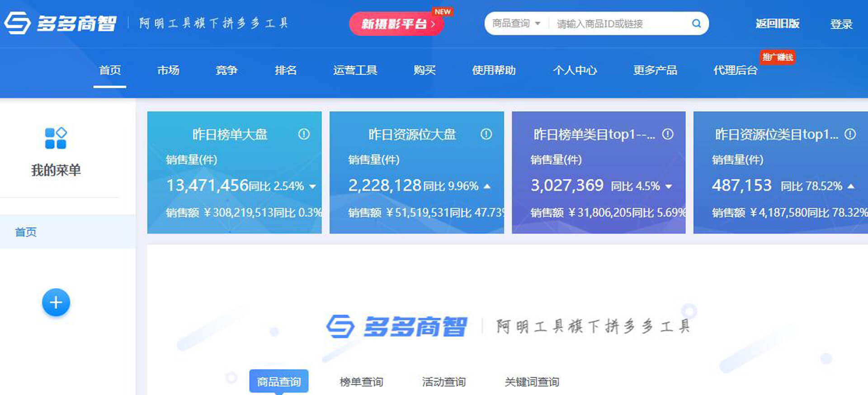
Task: Click the 多多商智 logo in header
Action: pos(60,23)
